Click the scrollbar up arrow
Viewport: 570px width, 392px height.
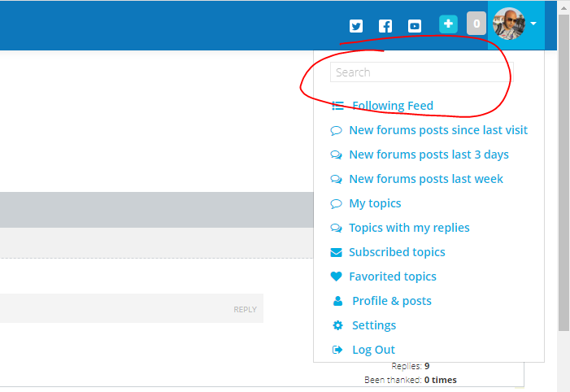(563, 7)
